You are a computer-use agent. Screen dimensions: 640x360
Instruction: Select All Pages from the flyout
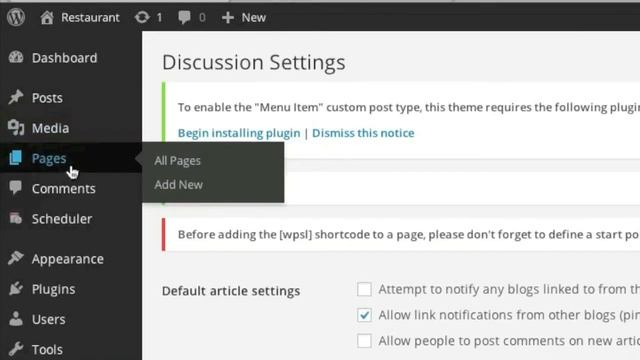tap(178, 161)
